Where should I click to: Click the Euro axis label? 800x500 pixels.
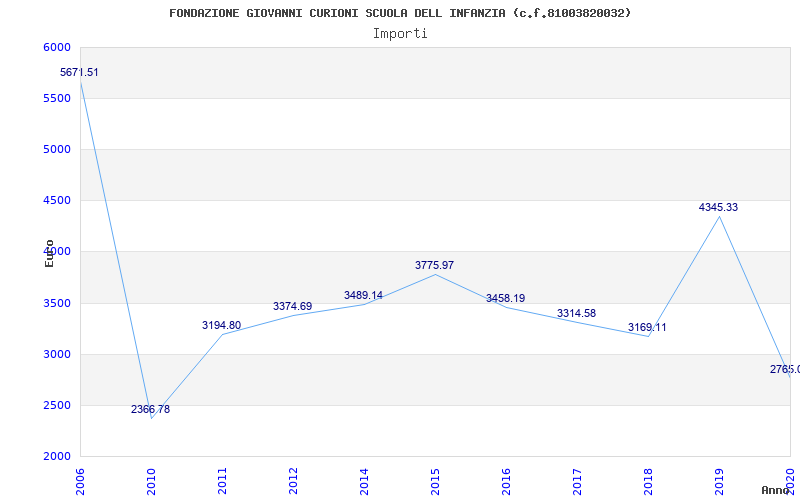click(49, 254)
